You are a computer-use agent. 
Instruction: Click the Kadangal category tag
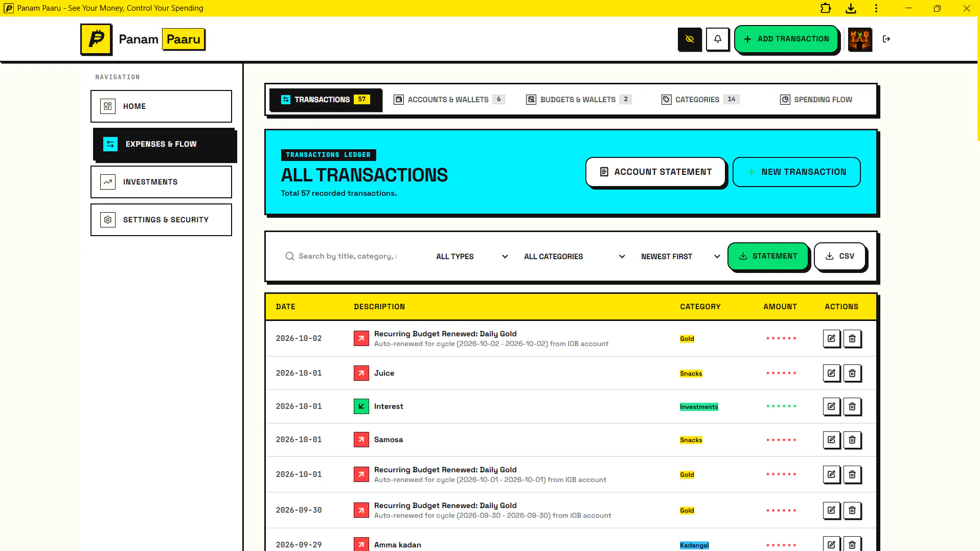(x=694, y=545)
